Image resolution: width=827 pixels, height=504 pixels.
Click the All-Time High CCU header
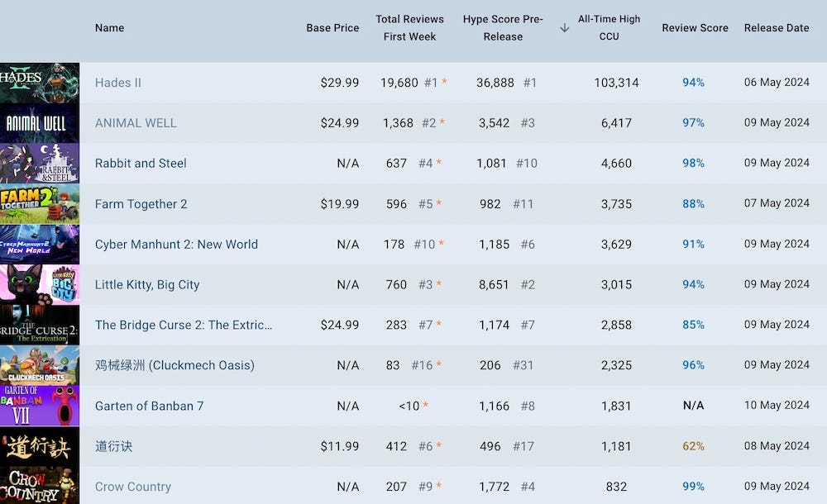pyautogui.click(x=609, y=28)
